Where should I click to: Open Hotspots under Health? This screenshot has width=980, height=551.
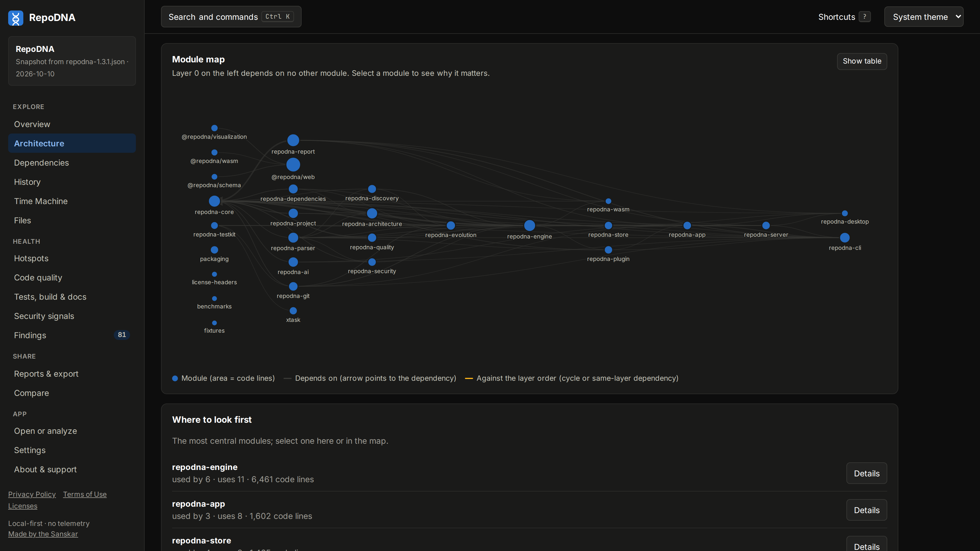coord(72,258)
